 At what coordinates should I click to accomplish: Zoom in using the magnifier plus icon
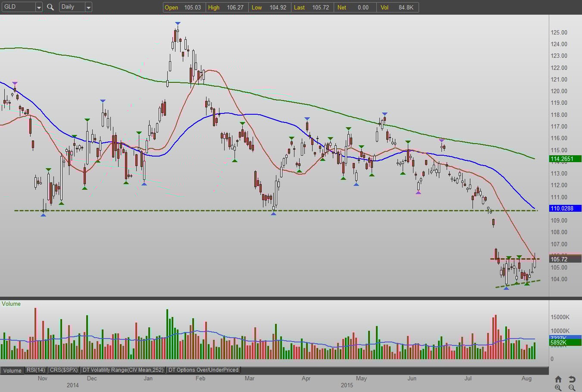[558, 387]
